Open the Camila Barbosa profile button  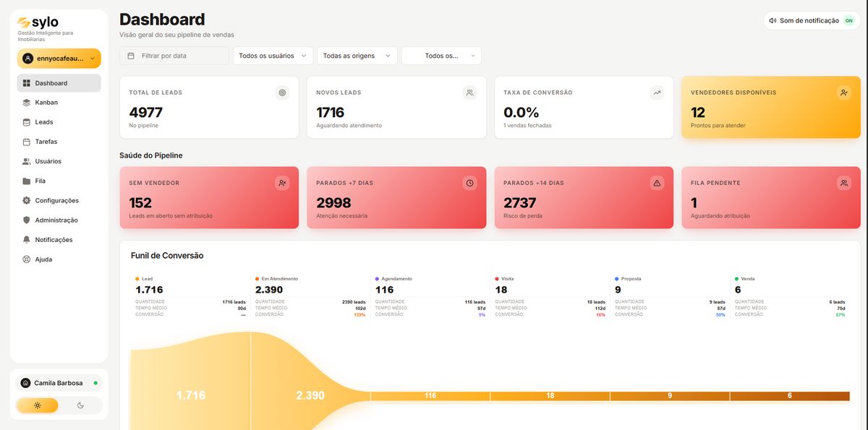[x=59, y=383]
